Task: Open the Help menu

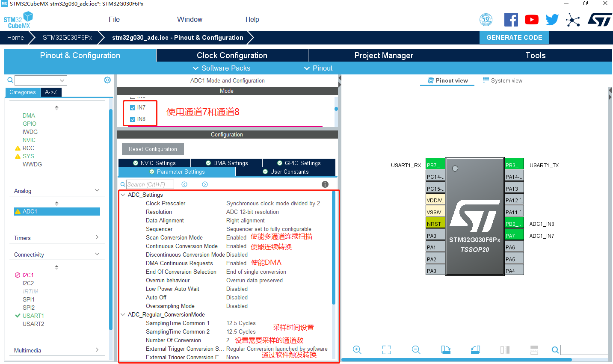Action: (252, 19)
